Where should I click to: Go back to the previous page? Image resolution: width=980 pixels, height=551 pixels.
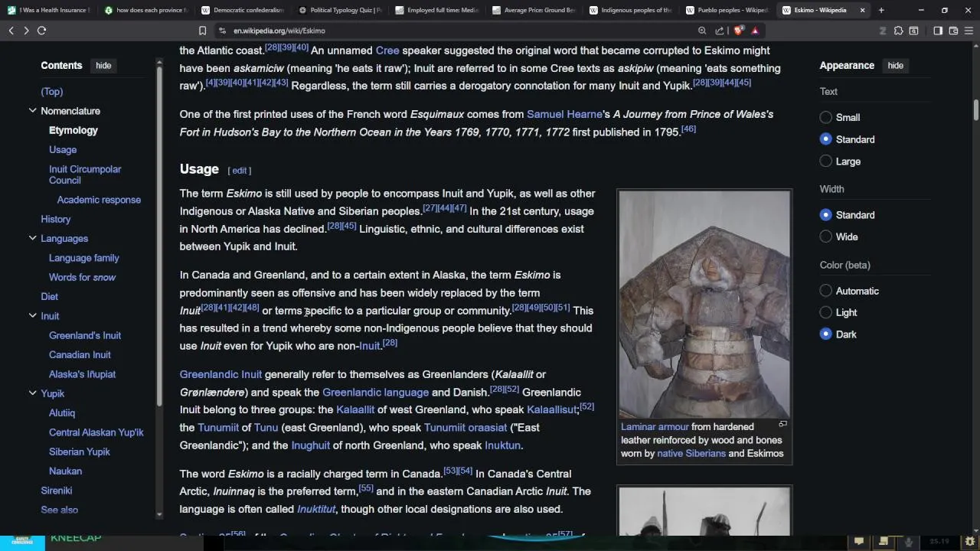pos(11,31)
